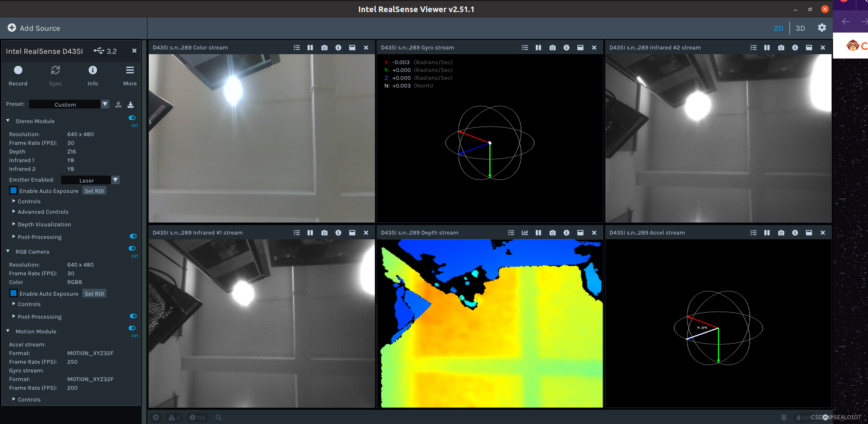Pause the Infrared #2 stream
Image resolution: width=868 pixels, height=424 pixels.
point(767,48)
